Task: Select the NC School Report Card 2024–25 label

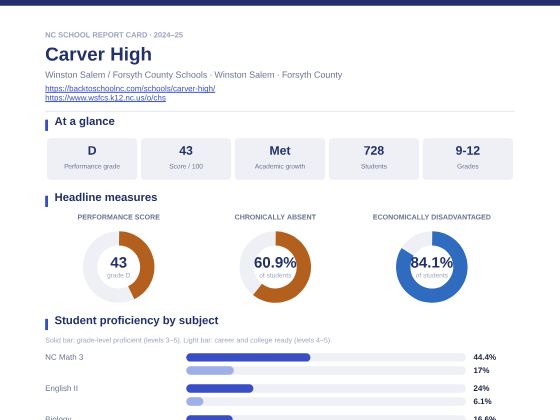Action: [114, 35]
